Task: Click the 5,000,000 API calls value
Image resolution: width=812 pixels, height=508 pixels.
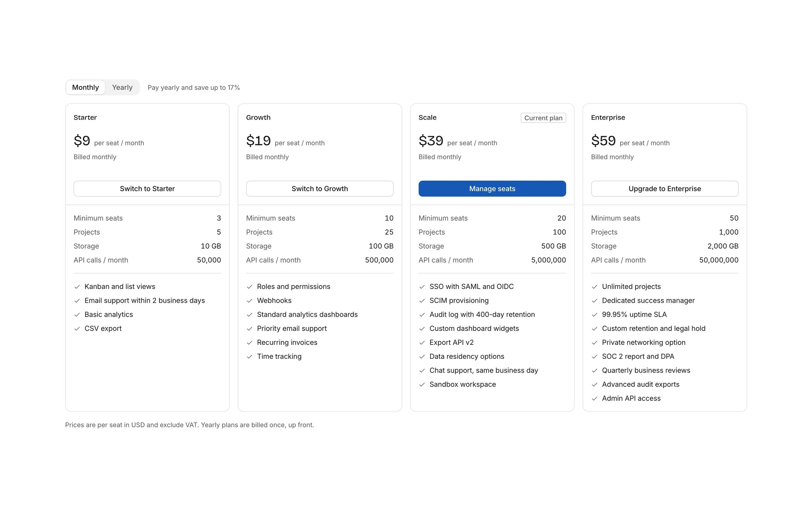Action: [549, 260]
